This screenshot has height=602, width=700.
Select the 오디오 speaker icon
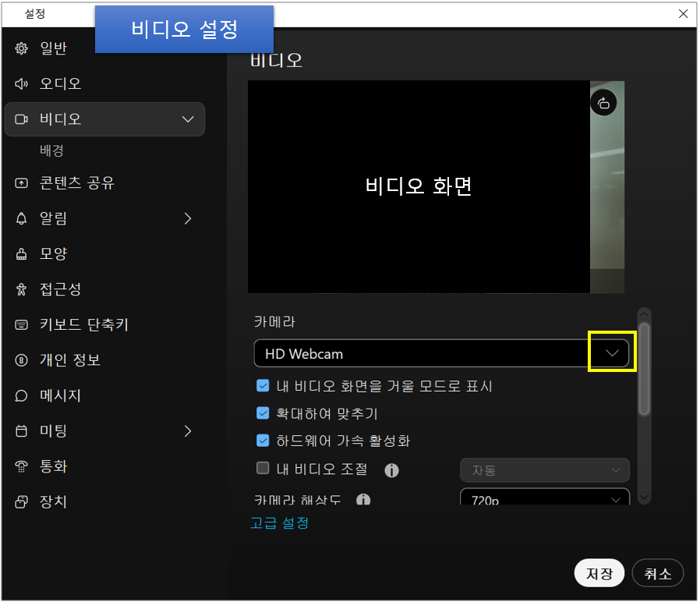point(21,83)
